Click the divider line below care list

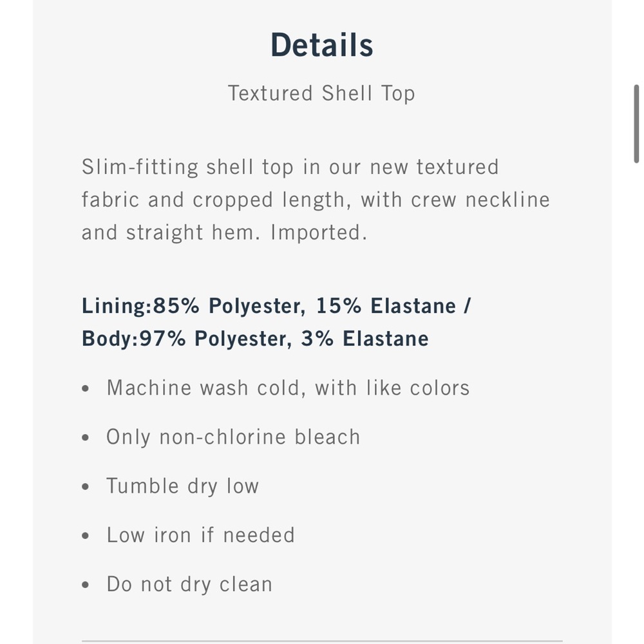click(x=322, y=641)
